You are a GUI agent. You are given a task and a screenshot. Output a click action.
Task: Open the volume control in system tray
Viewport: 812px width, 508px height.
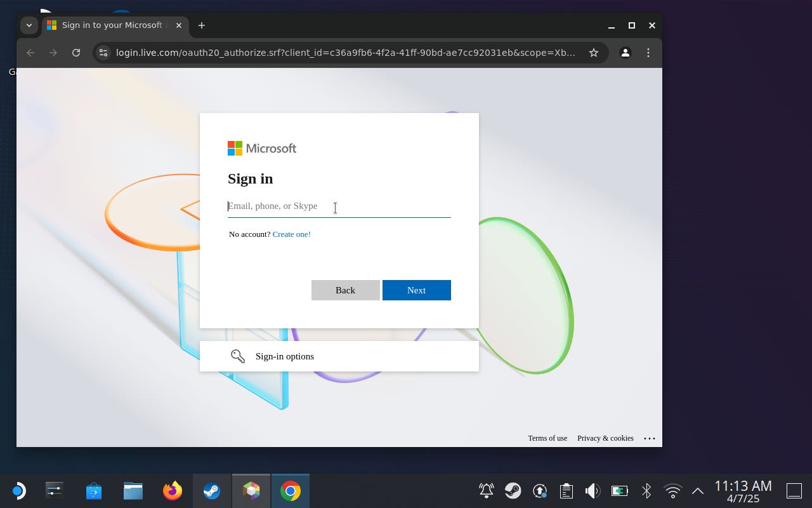click(593, 491)
